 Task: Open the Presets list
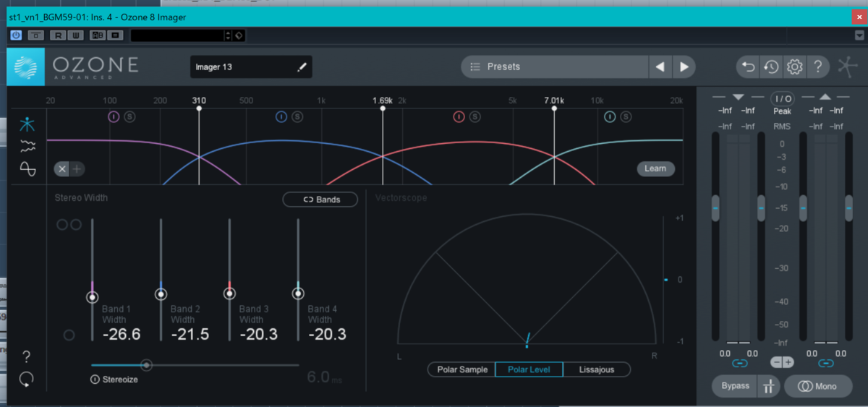click(554, 67)
